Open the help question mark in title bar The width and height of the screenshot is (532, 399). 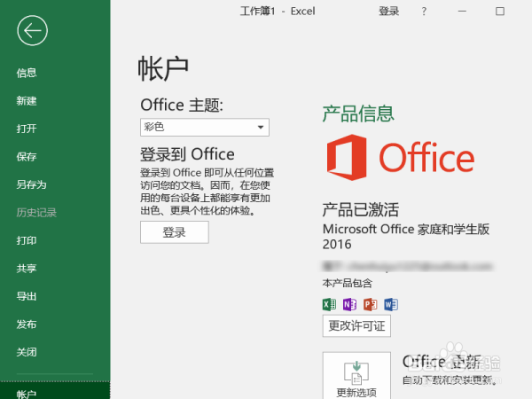pos(424,12)
